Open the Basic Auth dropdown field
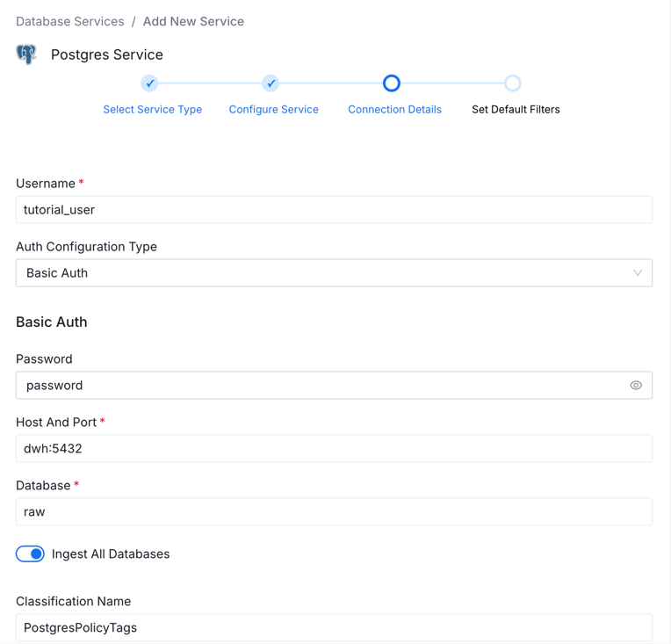The width and height of the screenshot is (671, 644). coord(325,273)
